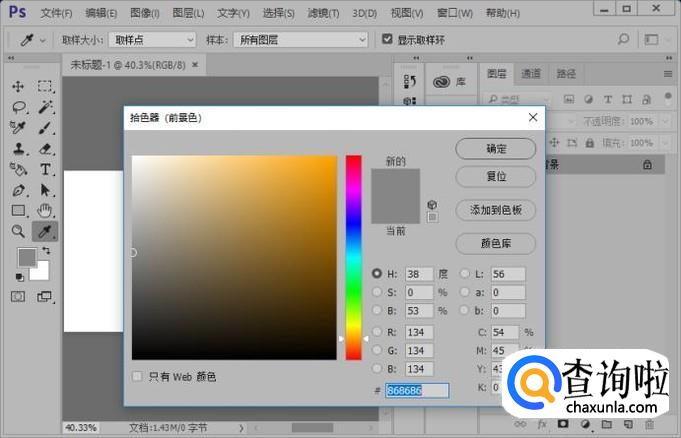Select the R red radio button
Image resolution: width=681 pixels, height=438 pixels.
377,331
